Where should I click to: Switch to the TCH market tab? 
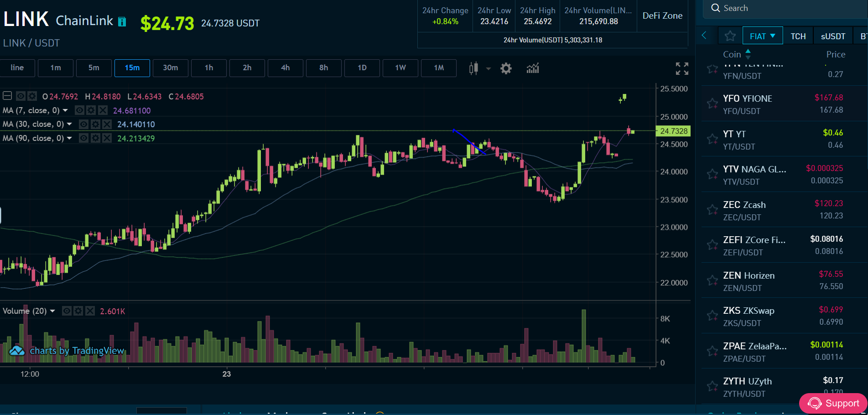click(x=798, y=36)
